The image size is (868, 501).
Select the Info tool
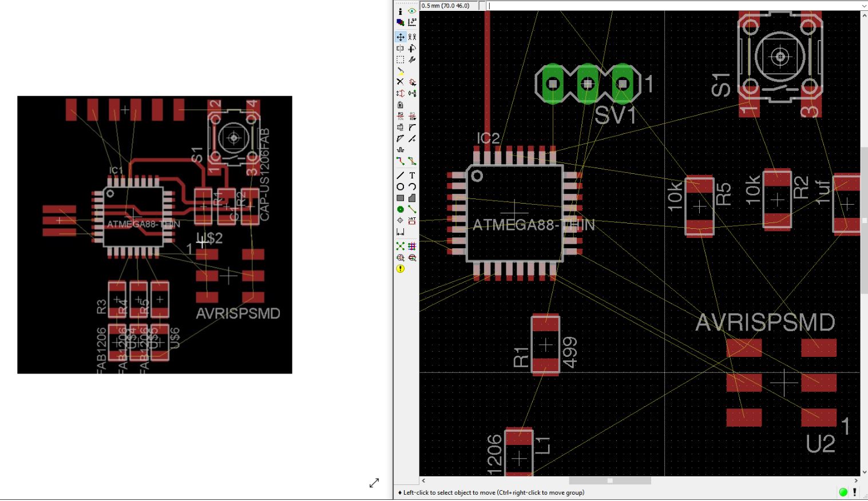click(400, 11)
